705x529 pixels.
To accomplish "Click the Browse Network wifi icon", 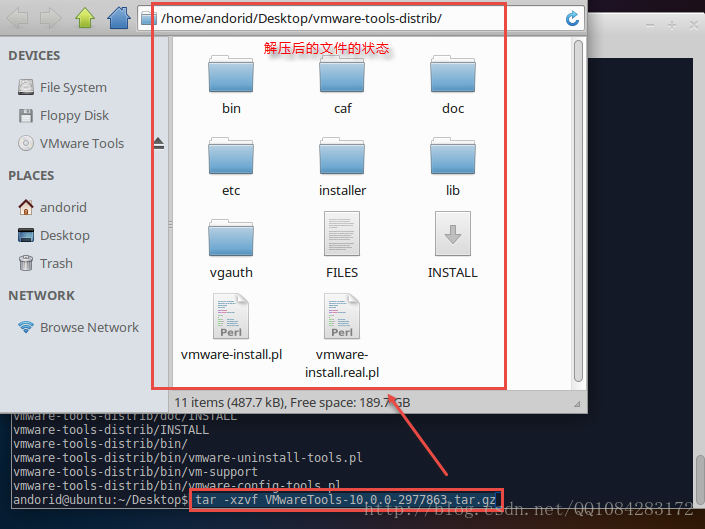I will [x=26, y=327].
